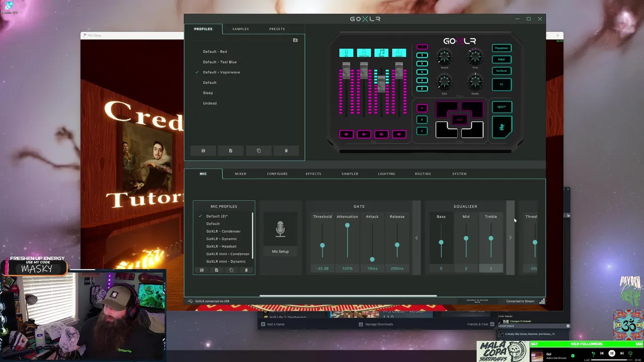The image size is (644, 362).
Task: Select the 'Default - Red' profile
Action: tap(215, 51)
